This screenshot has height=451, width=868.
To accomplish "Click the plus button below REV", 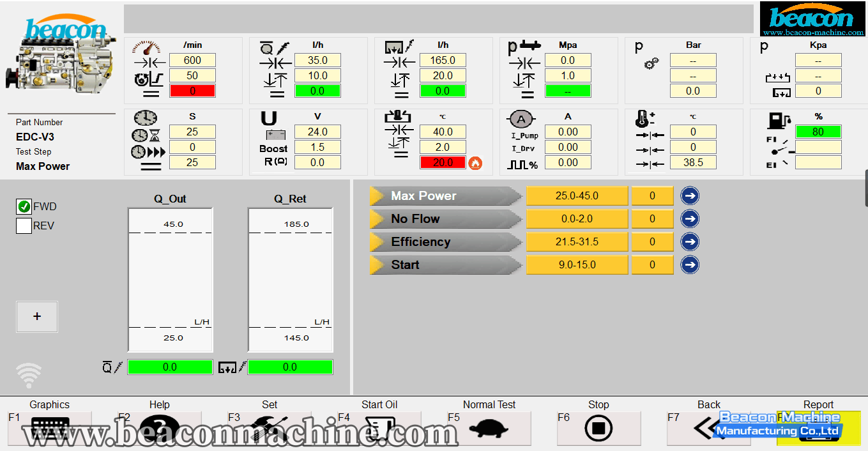I will click(37, 317).
